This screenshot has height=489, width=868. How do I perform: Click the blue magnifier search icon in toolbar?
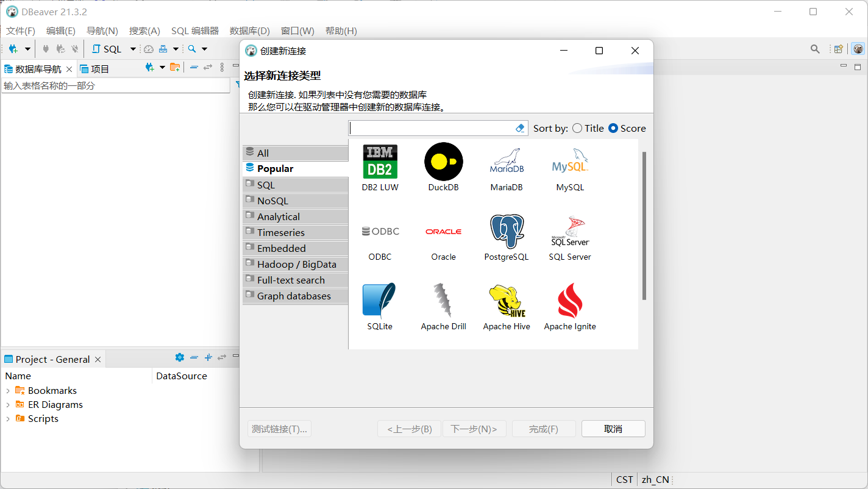point(192,49)
